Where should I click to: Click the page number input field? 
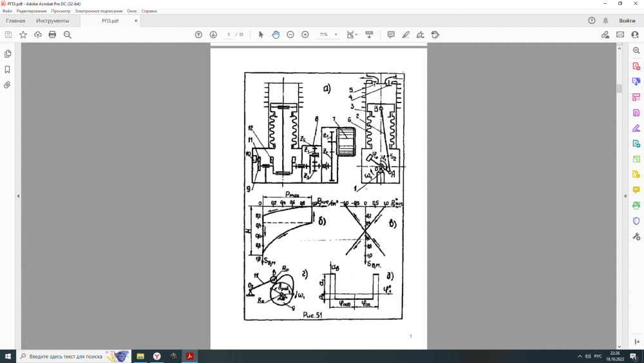[229, 34]
